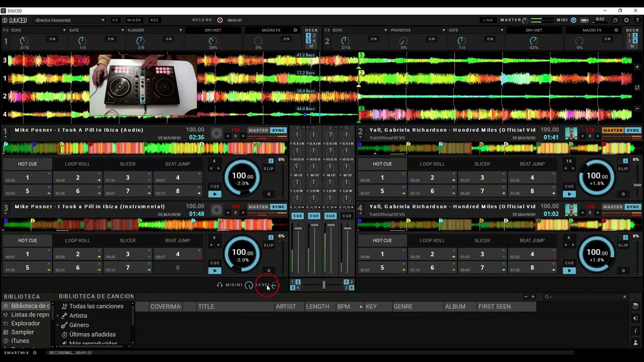The image size is (644, 362).
Task: Play deck 4 with the blue play button
Action: [569, 270]
